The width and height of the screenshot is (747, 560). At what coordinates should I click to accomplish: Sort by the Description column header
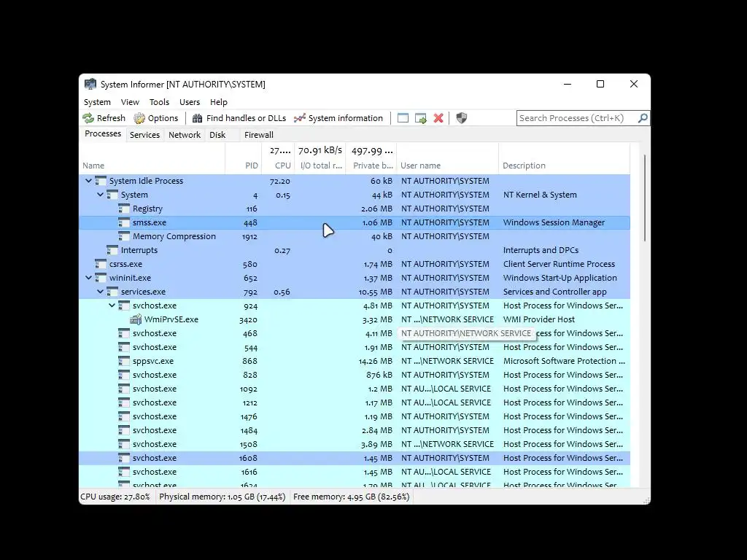click(x=564, y=158)
